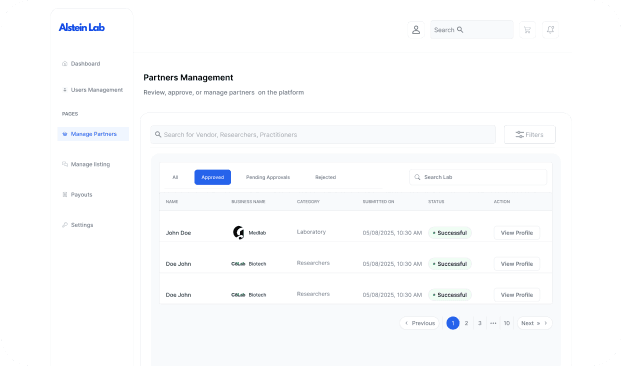Click the Alstein Lab logo
The height and width of the screenshot is (366, 622).
point(82,27)
